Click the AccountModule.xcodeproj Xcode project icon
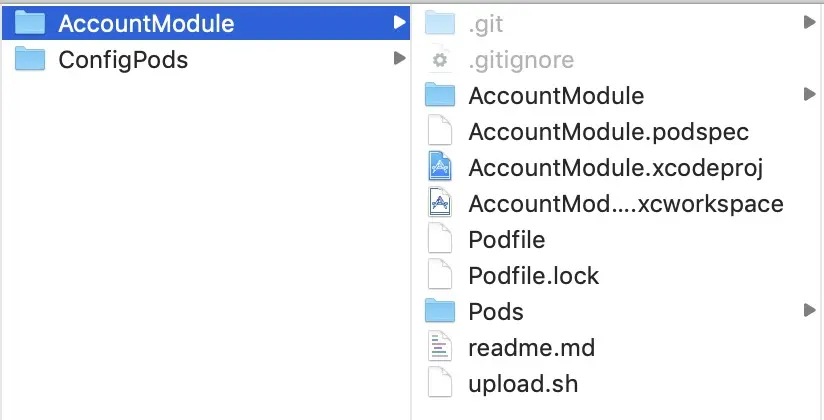824x420 pixels. (x=440, y=168)
